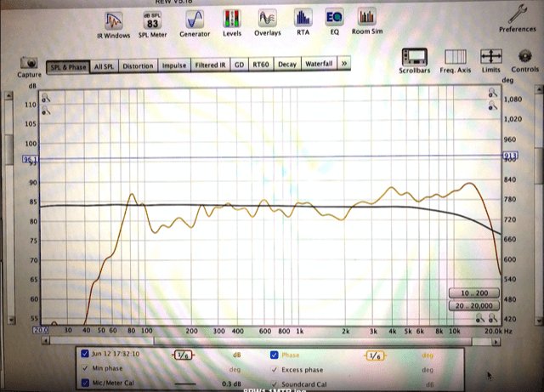Toggle the Jun 12 17:32:10 trace checkbox
Viewport: 544px width, 392px height.
pos(85,354)
